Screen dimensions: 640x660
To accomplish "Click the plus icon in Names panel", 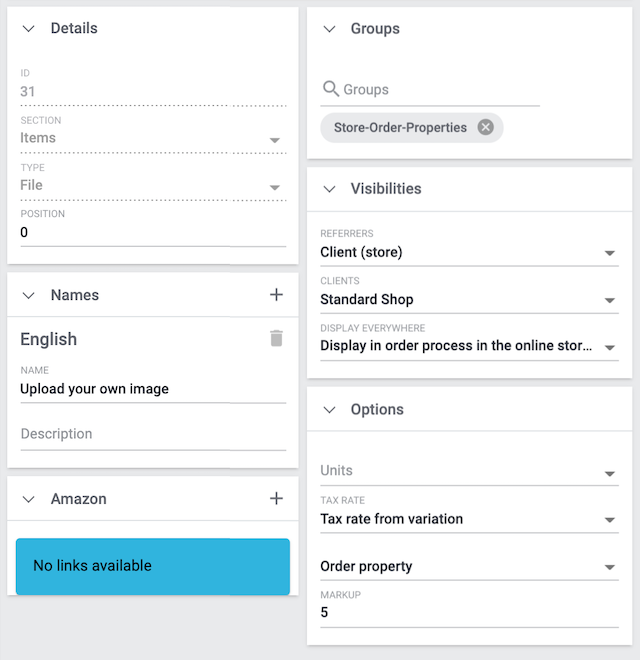I will click(x=276, y=295).
